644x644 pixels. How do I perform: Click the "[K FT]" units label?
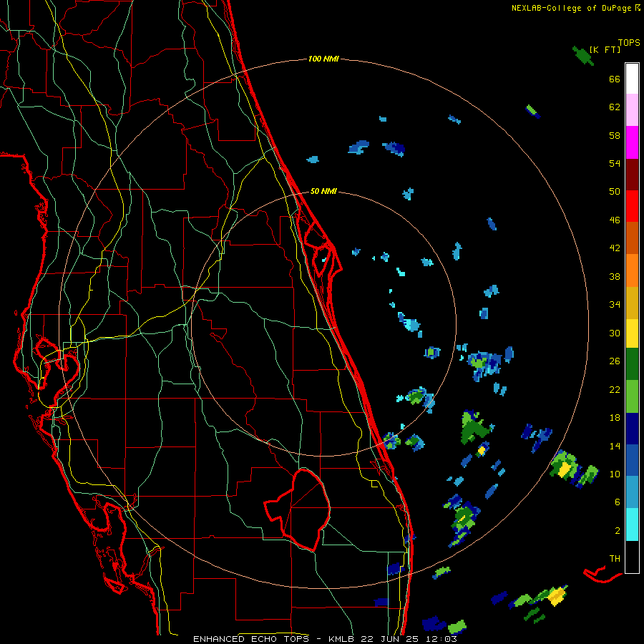(x=605, y=49)
